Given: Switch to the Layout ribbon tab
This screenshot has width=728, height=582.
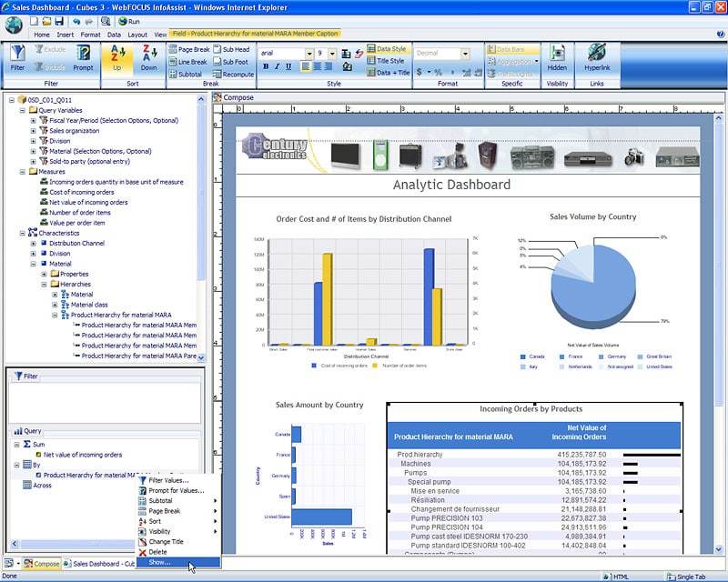Looking at the screenshot, I should pos(136,35).
